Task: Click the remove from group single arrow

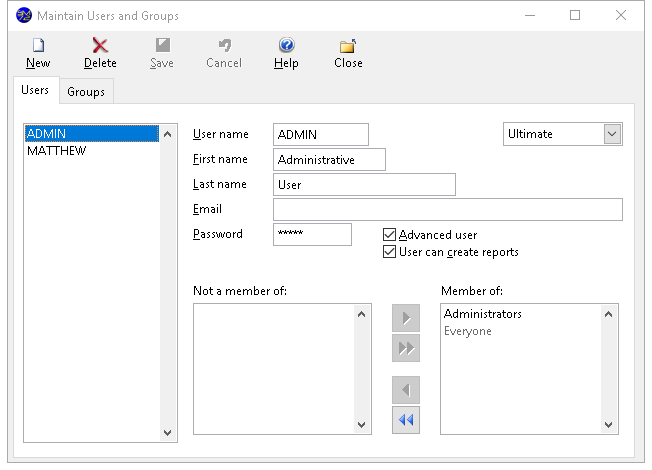Action: [x=406, y=390]
